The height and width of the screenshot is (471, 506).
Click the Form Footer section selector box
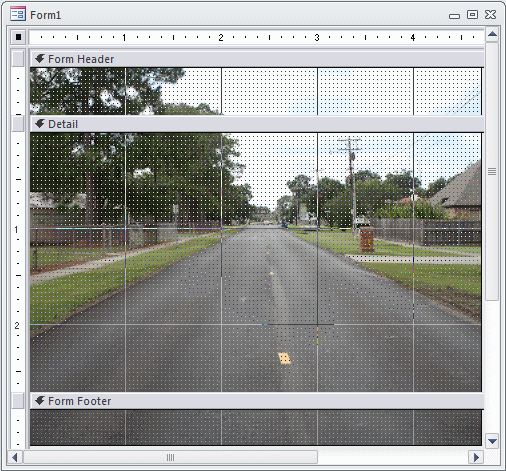click(18, 400)
